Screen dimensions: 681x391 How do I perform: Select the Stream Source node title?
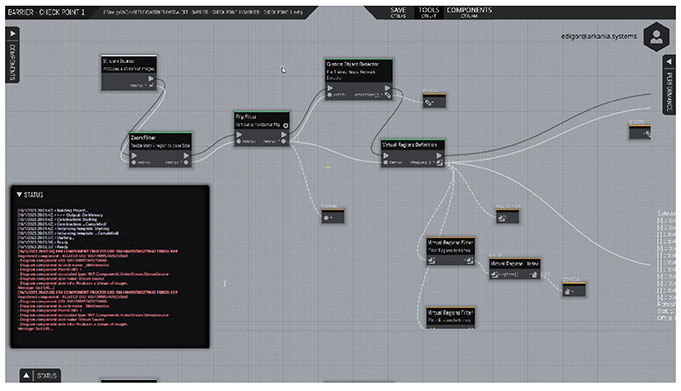(x=118, y=61)
